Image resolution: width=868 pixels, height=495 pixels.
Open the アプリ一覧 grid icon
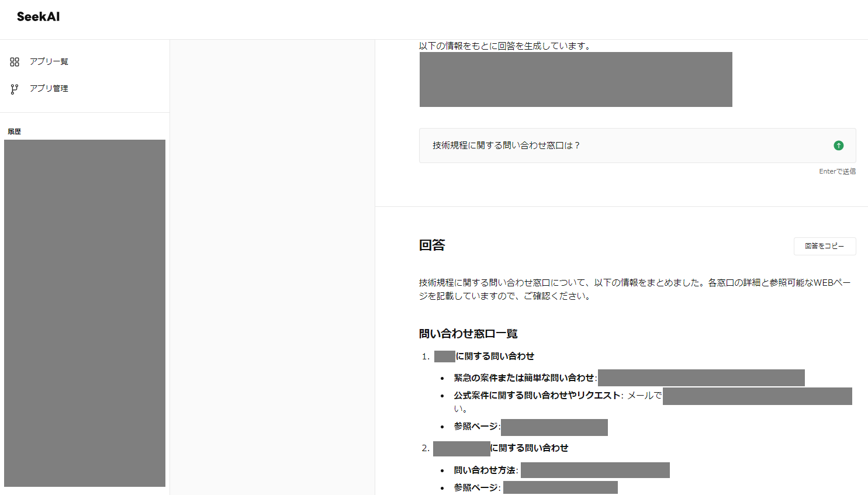(14, 61)
